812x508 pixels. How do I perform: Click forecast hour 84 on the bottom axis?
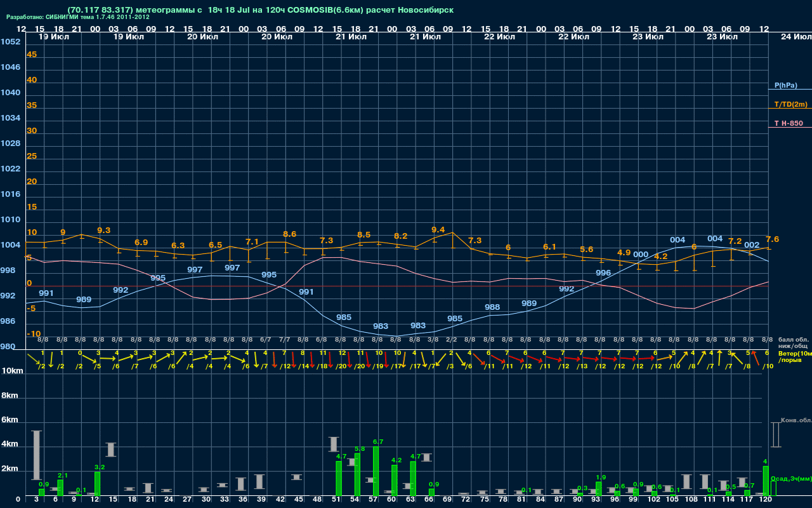[x=540, y=500]
